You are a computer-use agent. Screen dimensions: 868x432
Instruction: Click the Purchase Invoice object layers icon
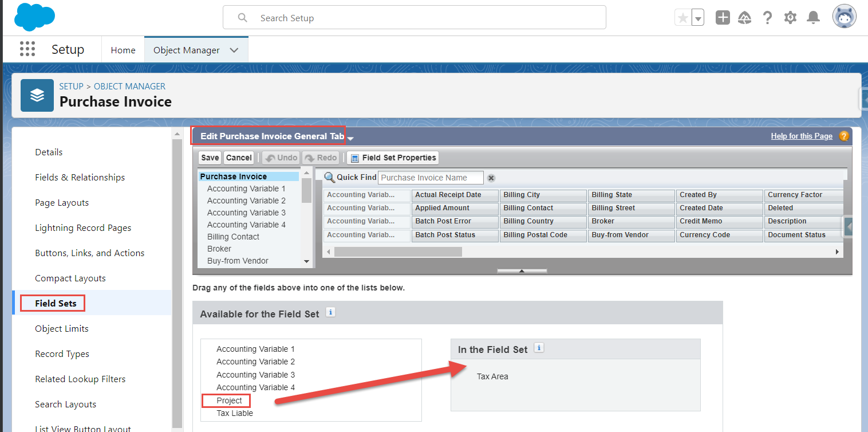coord(37,95)
